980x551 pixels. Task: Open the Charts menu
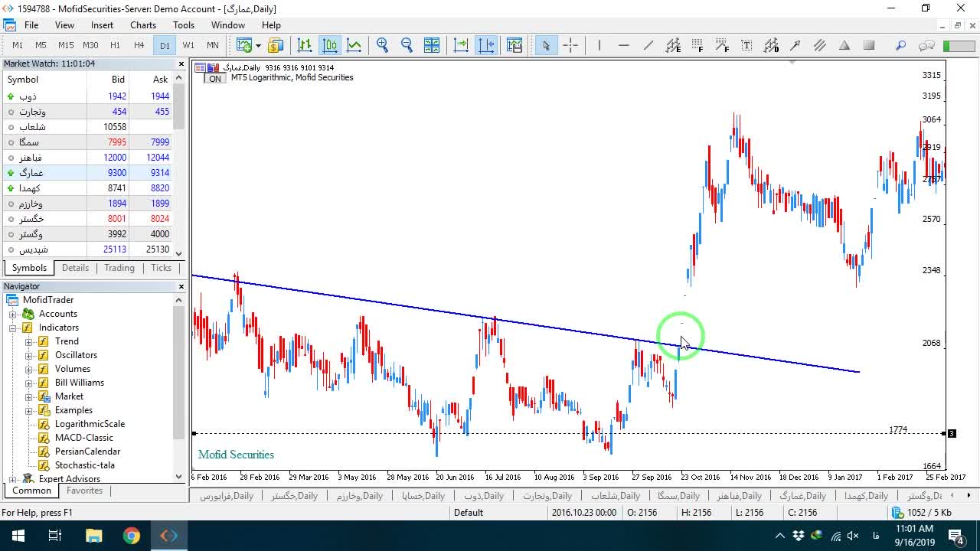tap(143, 25)
